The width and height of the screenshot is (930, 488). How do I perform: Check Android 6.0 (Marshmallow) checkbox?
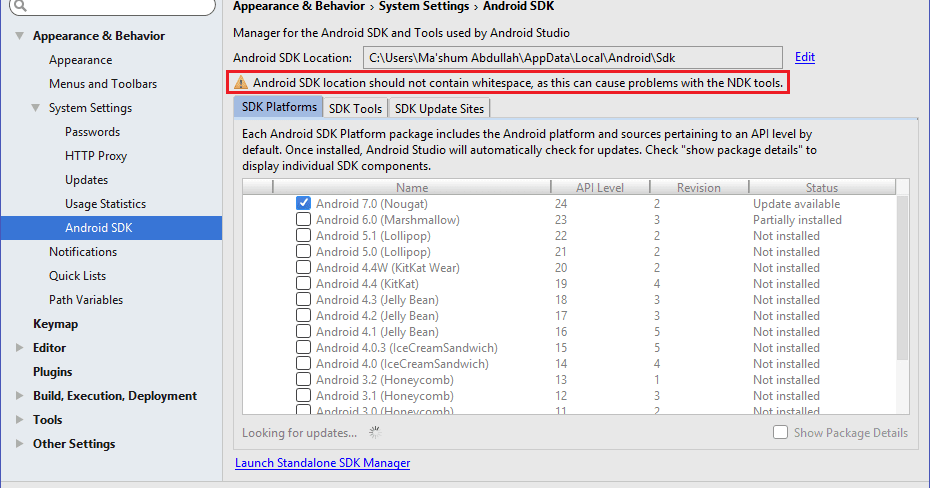[x=303, y=219]
